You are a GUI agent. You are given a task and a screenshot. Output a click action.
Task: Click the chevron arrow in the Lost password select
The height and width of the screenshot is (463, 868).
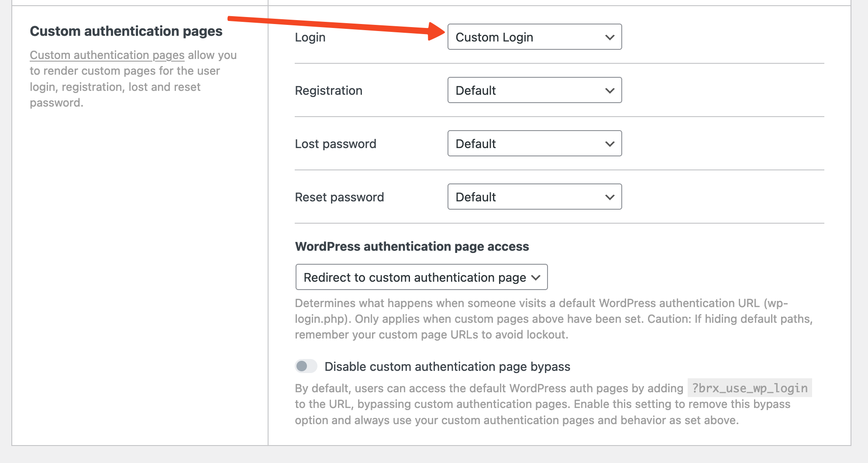click(x=610, y=144)
